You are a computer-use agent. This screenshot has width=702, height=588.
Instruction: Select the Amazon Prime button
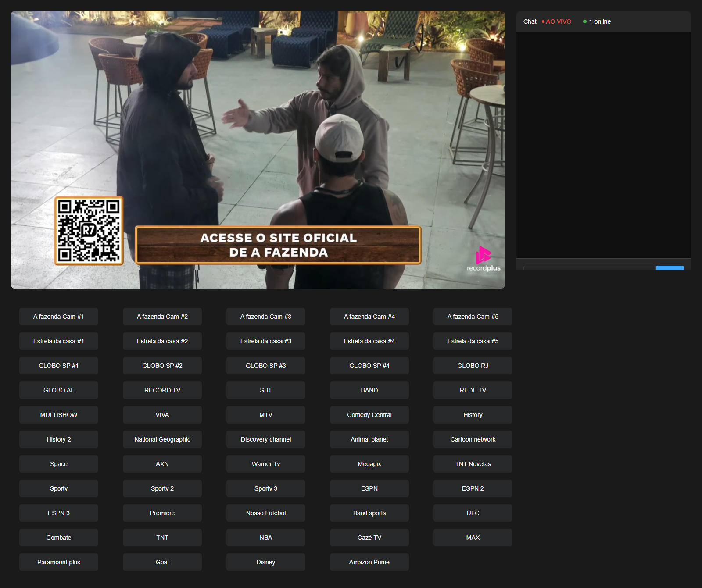point(369,562)
